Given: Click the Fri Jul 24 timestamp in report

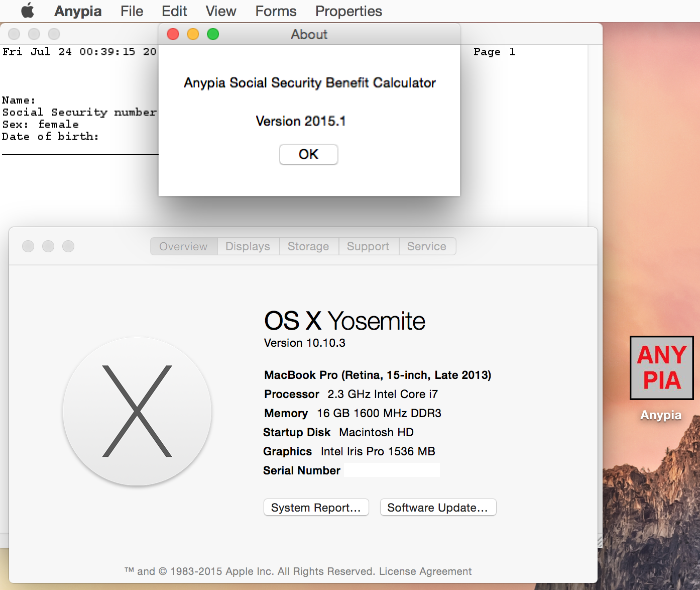Looking at the screenshot, I should (79, 52).
